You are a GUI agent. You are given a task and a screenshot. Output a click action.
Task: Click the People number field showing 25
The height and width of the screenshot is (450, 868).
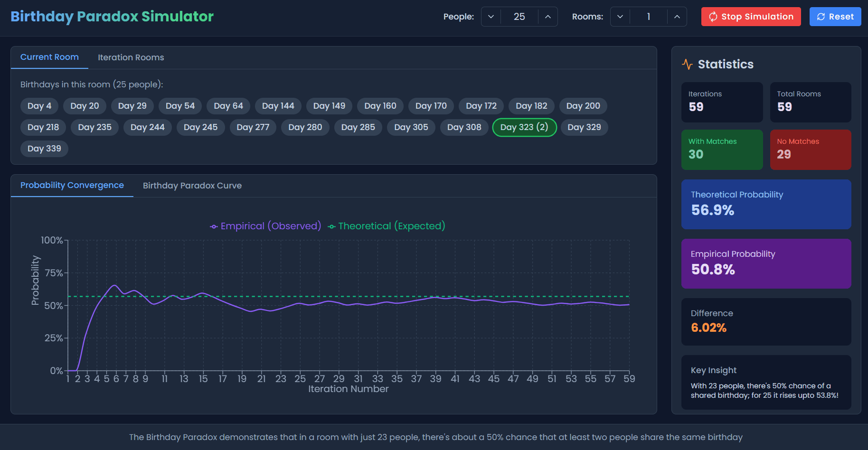519,17
